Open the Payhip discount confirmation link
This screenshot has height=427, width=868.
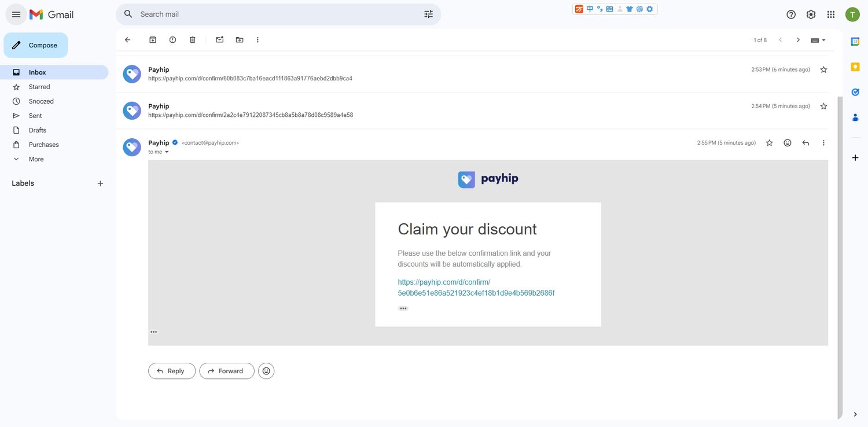(476, 288)
